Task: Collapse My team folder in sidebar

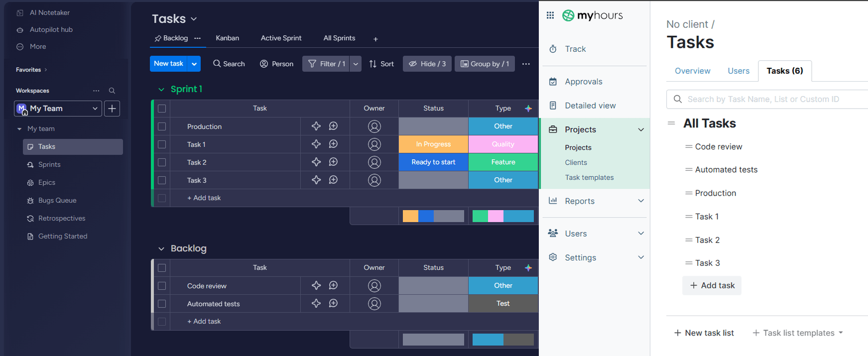Action: [x=19, y=129]
